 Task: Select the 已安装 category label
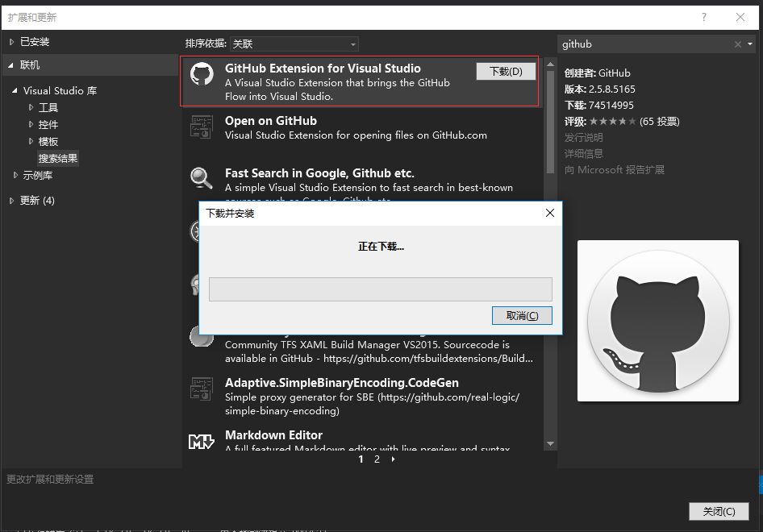coord(35,42)
